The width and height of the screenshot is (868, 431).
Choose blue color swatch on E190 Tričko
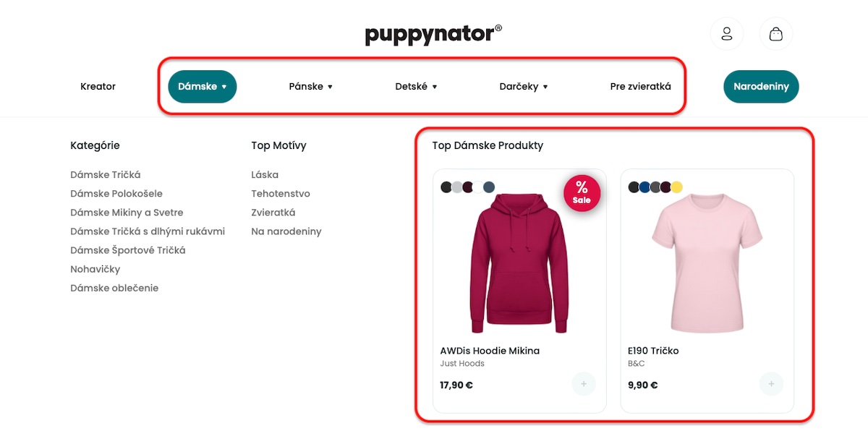click(x=644, y=187)
